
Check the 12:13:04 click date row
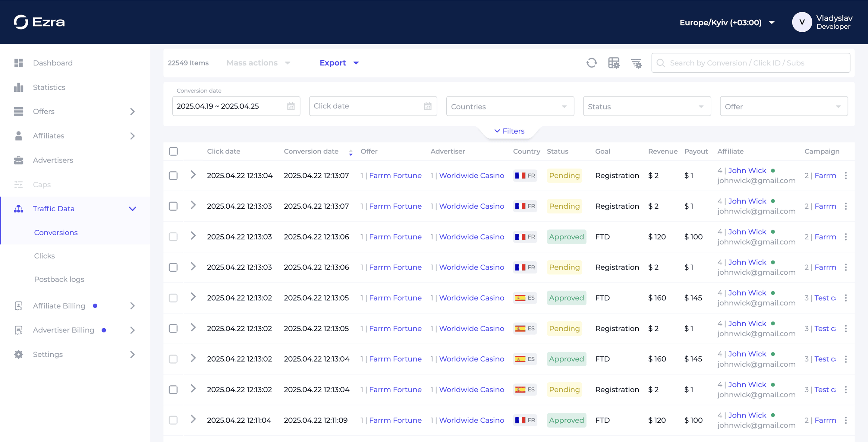[173, 176]
